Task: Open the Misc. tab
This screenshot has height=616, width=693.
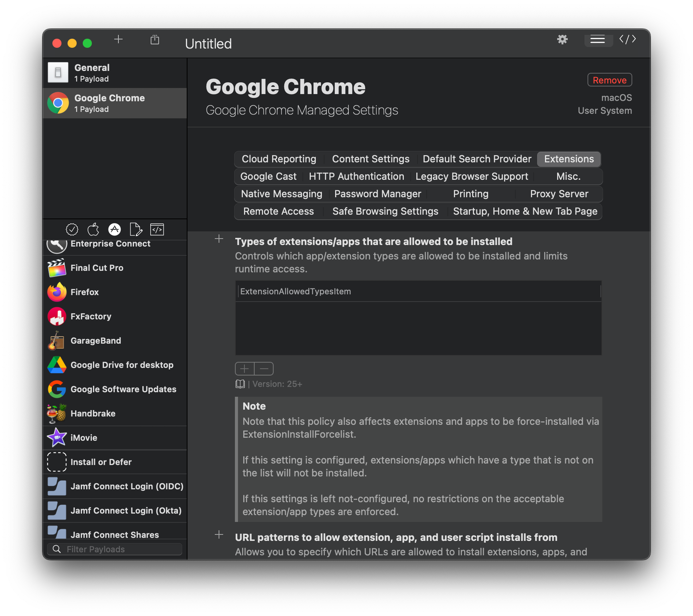Action: tap(568, 176)
